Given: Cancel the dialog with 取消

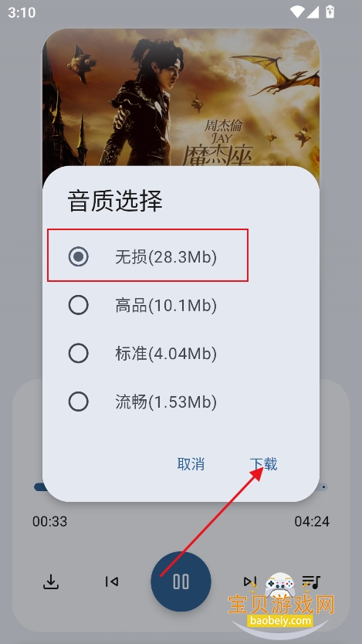Looking at the screenshot, I should point(191,464).
